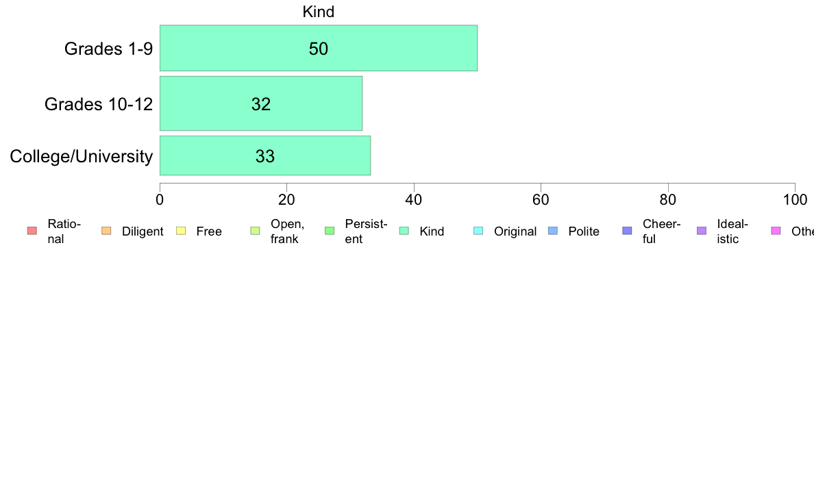Select the College/University axis label
Viewport: 814px width, 504px height.
click(82, 156)
